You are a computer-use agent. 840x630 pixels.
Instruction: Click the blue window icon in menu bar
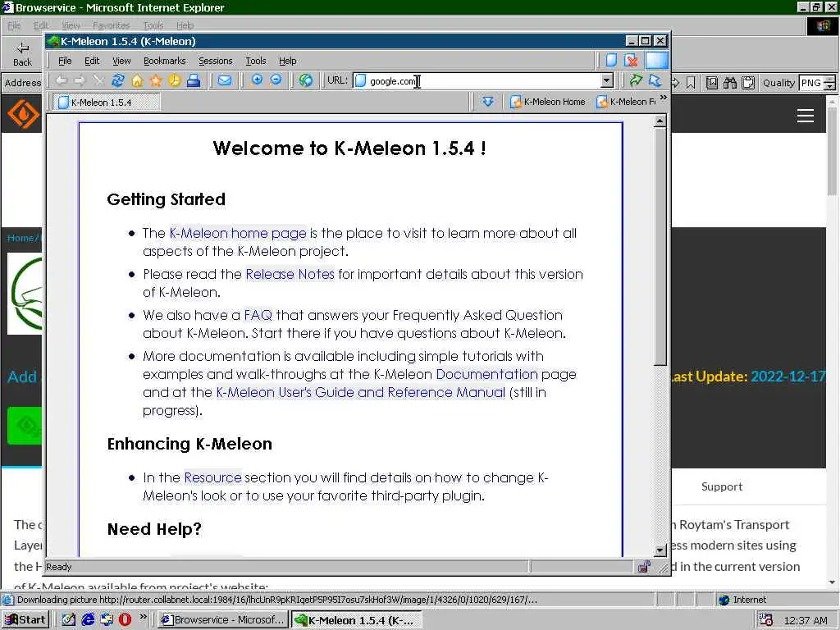(x=657, y=61)
